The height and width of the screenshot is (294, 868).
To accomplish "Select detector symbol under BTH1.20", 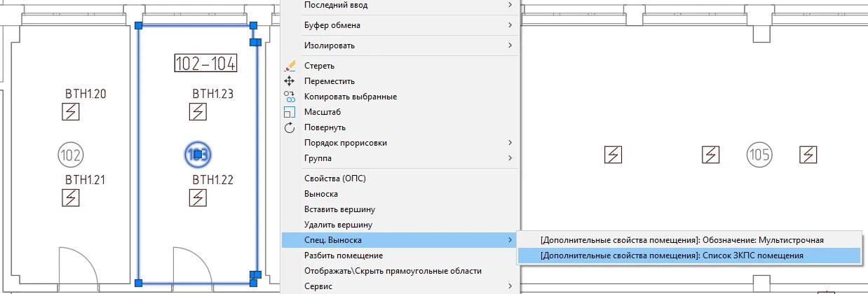I will click(71, 112).
